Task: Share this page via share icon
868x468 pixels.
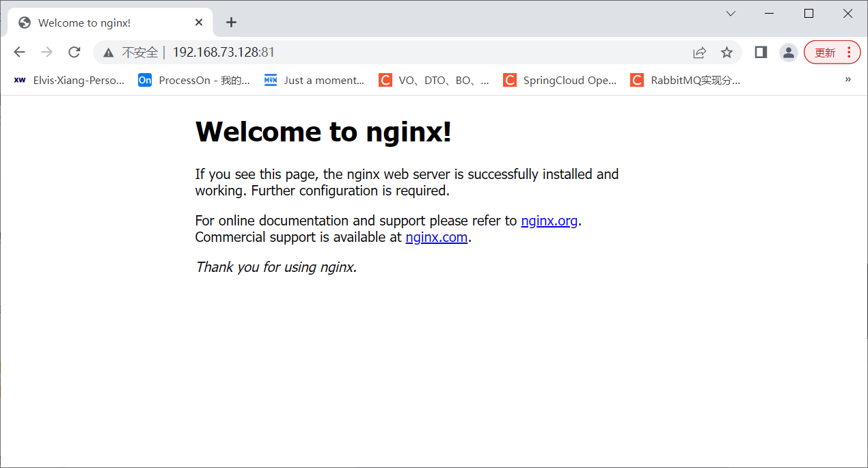Action: tap(699, 53)
